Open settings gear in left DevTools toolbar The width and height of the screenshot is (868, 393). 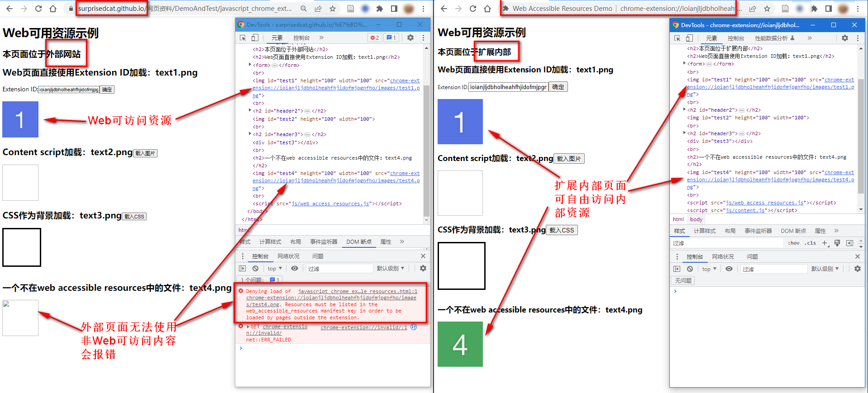click(410, 38)
